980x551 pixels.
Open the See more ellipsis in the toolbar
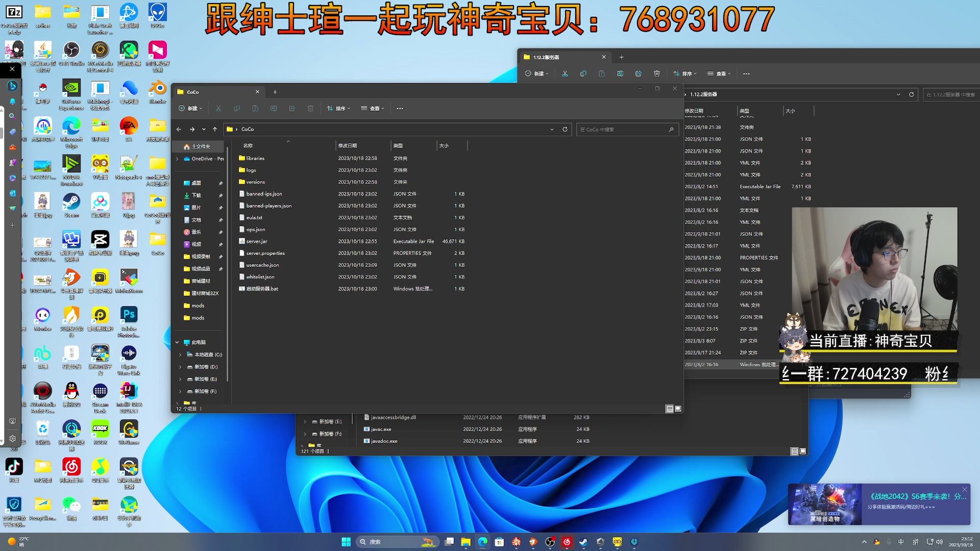click(x=400, y=108)
